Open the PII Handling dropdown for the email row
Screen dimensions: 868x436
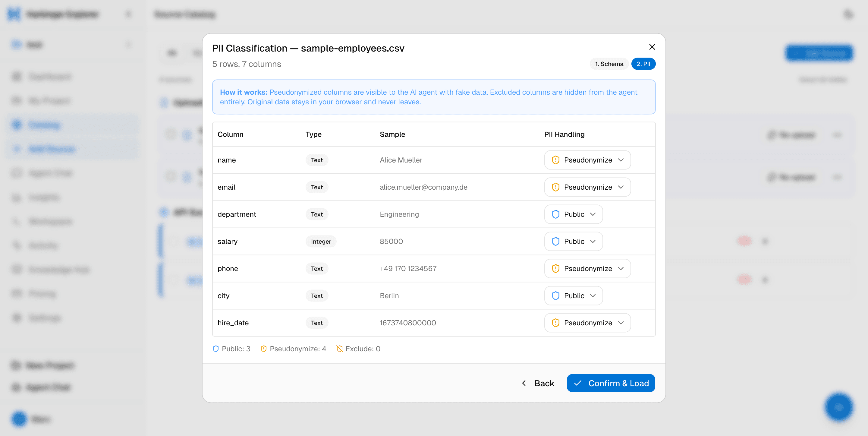point(587,187)
